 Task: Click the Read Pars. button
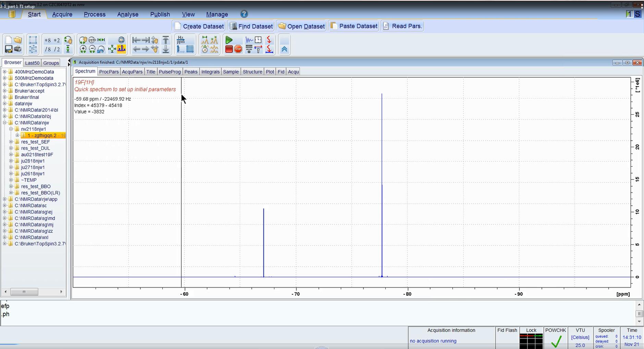click(x=402, y=26)
